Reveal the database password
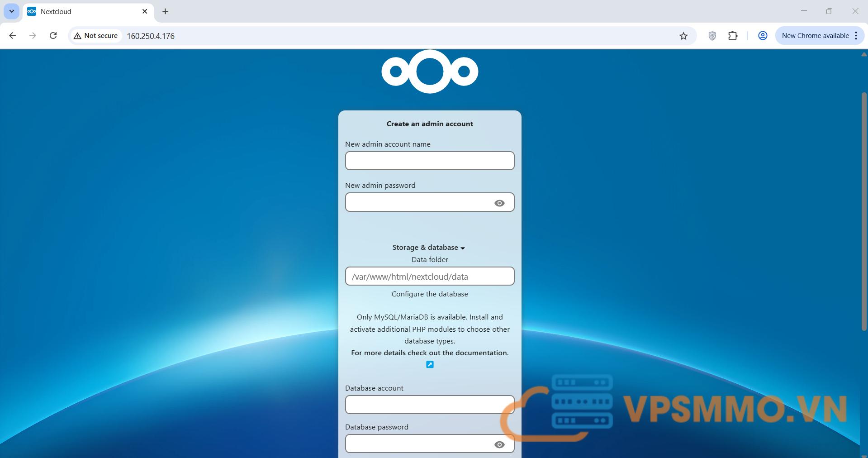The width and height of the screenshot is (868, 458). 499,444
